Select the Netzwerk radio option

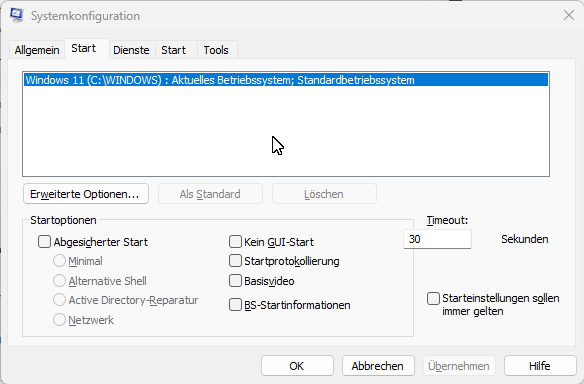click(59, 320)
